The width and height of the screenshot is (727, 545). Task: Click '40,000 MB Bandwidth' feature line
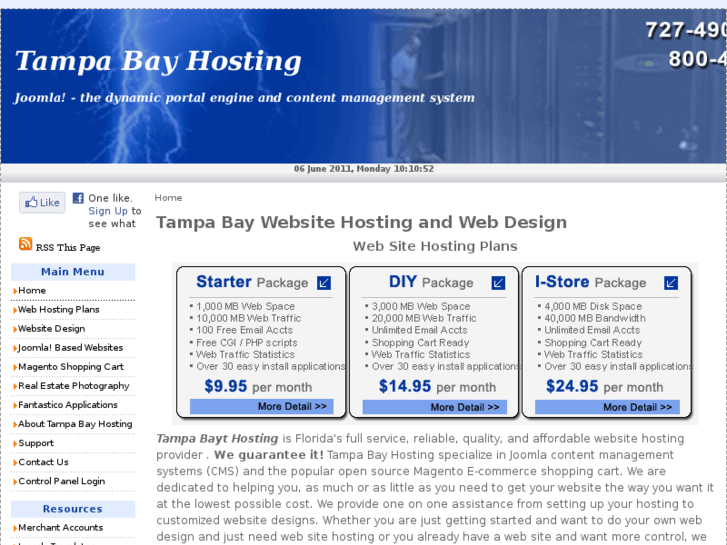(595, 318)
